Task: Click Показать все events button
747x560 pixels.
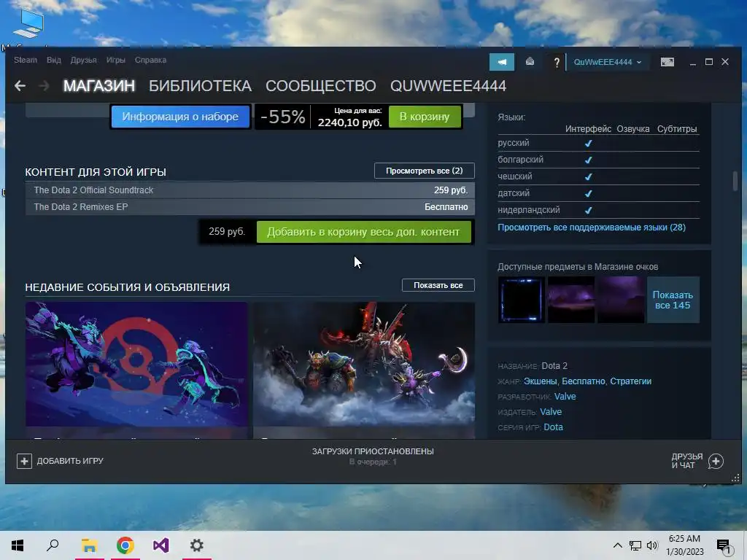Action: pyautogui.click(x=438, y=285)
